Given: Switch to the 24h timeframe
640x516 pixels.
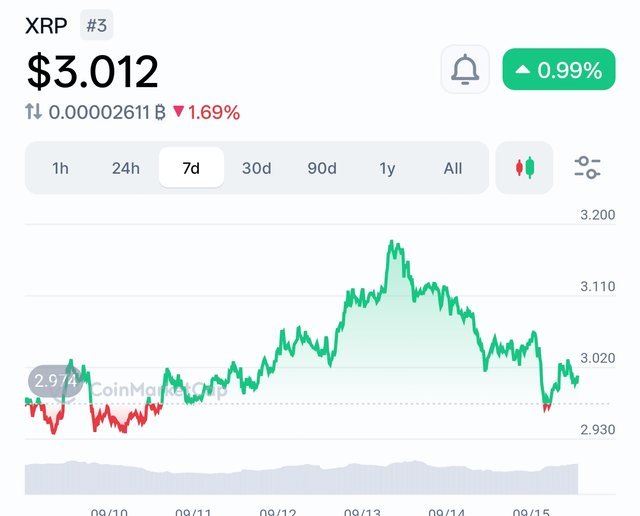Looking at the screenshot, I should (125, 168).
